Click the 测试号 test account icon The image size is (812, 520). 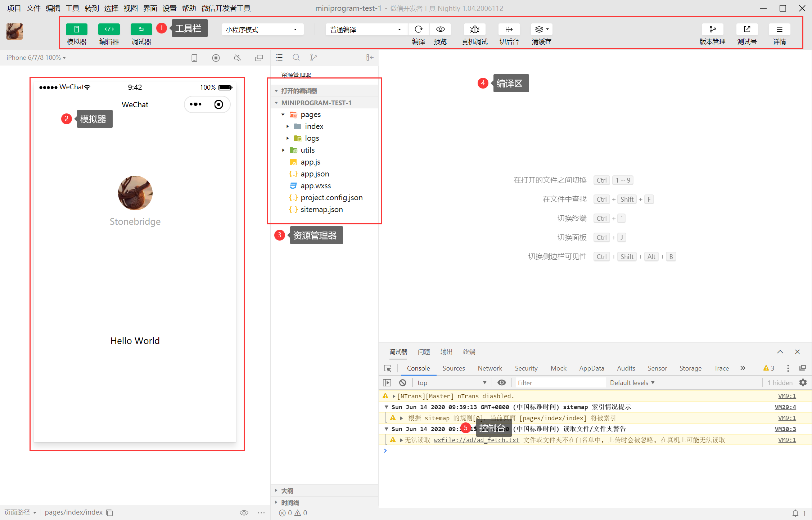point(747,29)
